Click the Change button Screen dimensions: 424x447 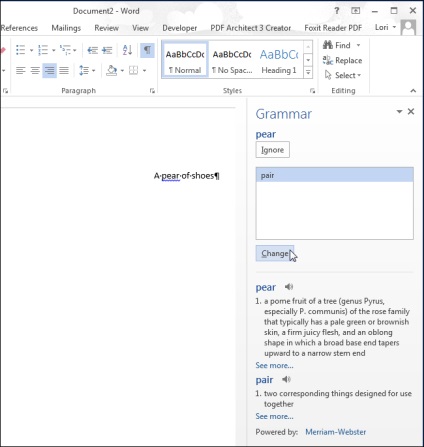[275, 253]
